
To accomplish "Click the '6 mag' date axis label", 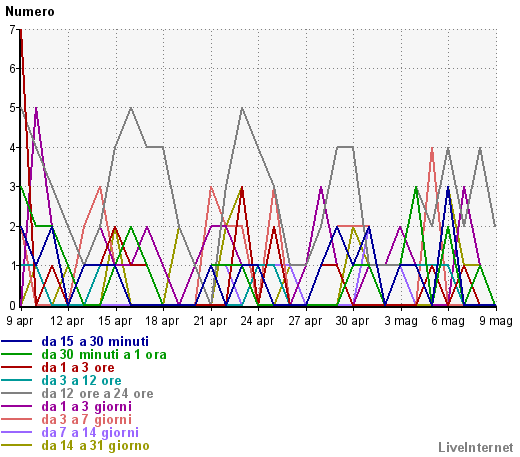I will (448, 321).
